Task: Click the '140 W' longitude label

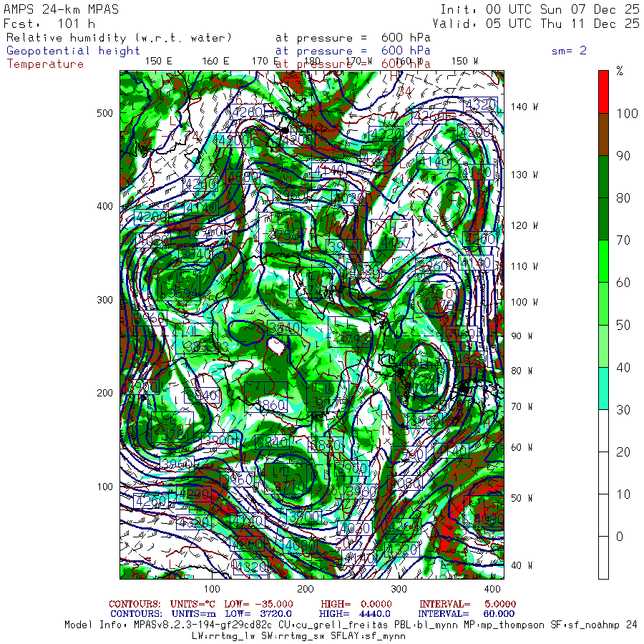Action: 524,107
